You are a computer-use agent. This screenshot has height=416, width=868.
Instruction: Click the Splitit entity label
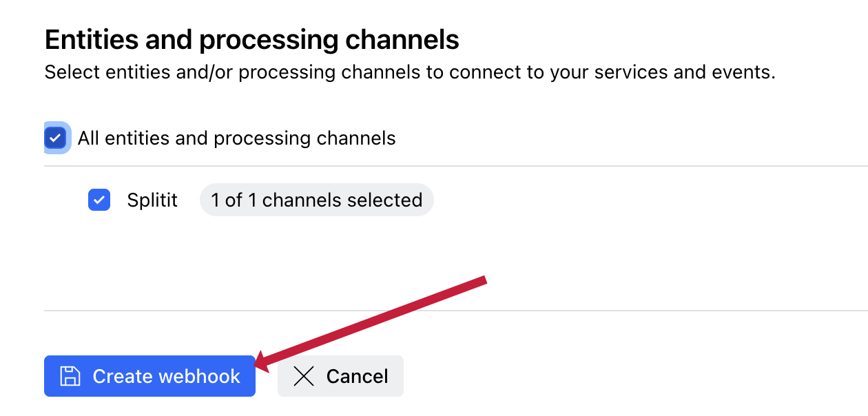tap(152, 200)
